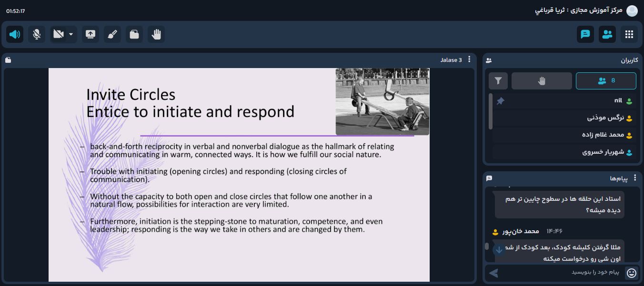Screen dimensions: 644x286
Task: Open Jalase 3 panel options menu
Action: click(x=469, y=59)
